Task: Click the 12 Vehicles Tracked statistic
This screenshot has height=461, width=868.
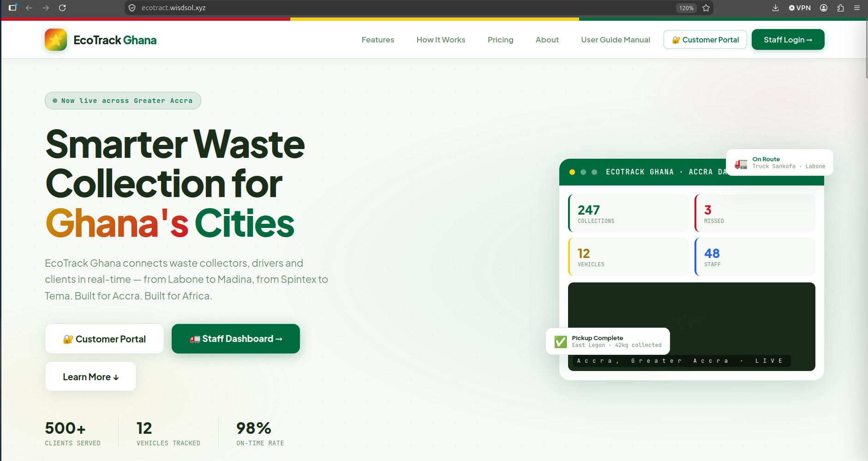Action: click(168, 433)
